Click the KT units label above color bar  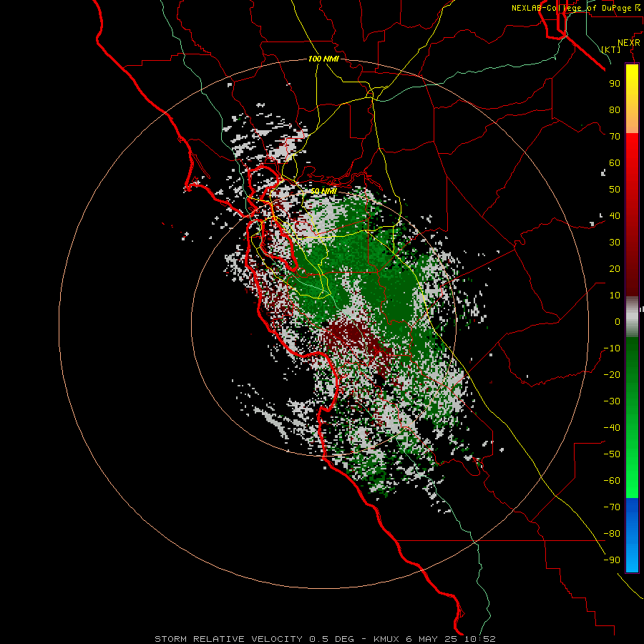pyautogui.click(x=611, y=49)
